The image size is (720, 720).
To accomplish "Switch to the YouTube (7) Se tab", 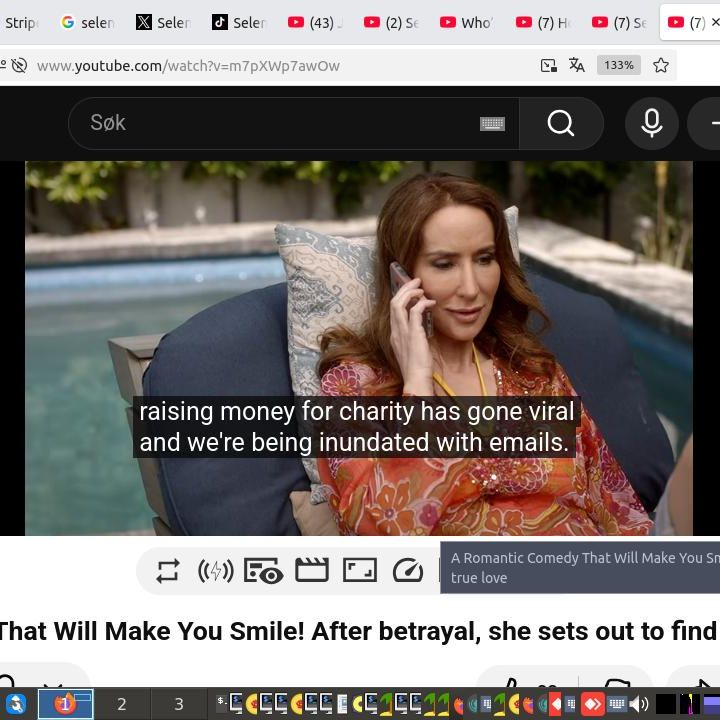I will click(x=619, y=22).
